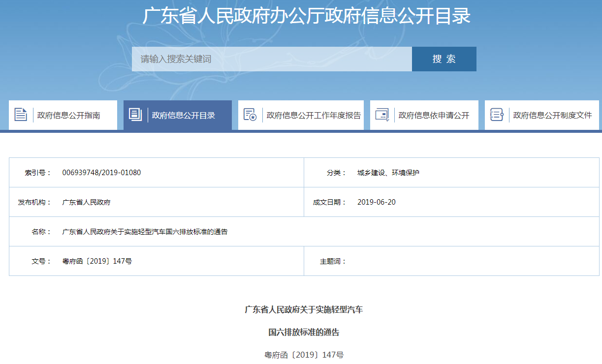Click the 名称 label
The image size is (602, 364).
[41, 232]
